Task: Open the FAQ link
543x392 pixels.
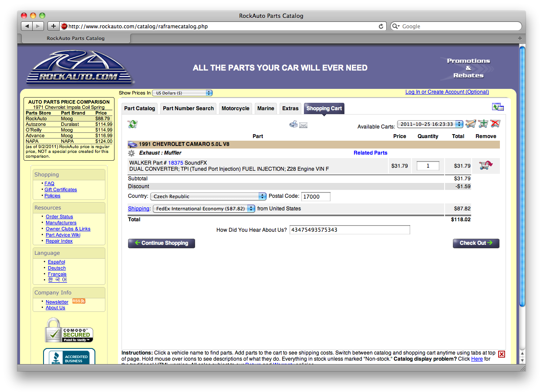Action: coord(50,184)
